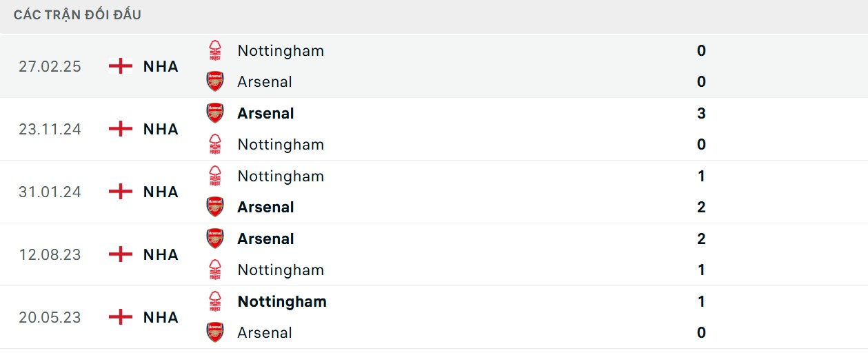Screen dimensions: 868x364
Task: Click Nottingham crest in 23.11.24 match
Action: (x=215, y=144)
